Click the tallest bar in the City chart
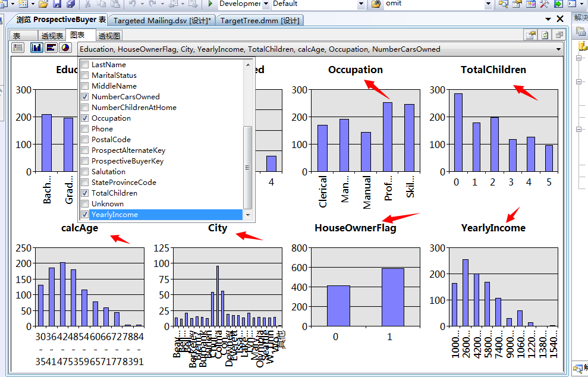 (x=218, y=296)
